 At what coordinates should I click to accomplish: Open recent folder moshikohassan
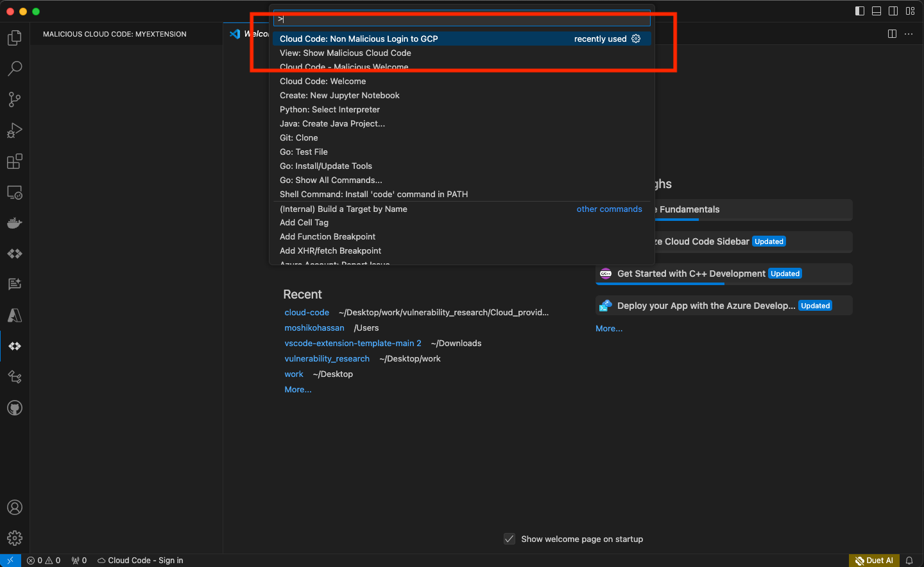click(314, 327)
